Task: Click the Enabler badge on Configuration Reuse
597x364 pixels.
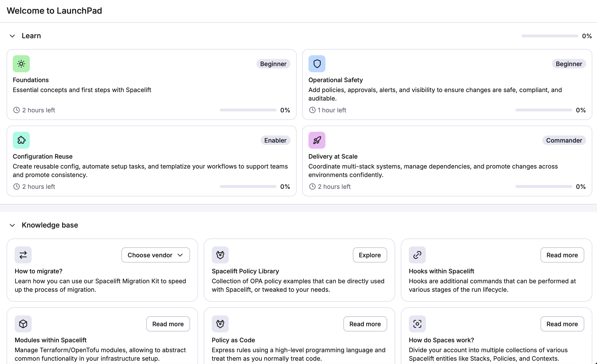Action: click(276, 140)
